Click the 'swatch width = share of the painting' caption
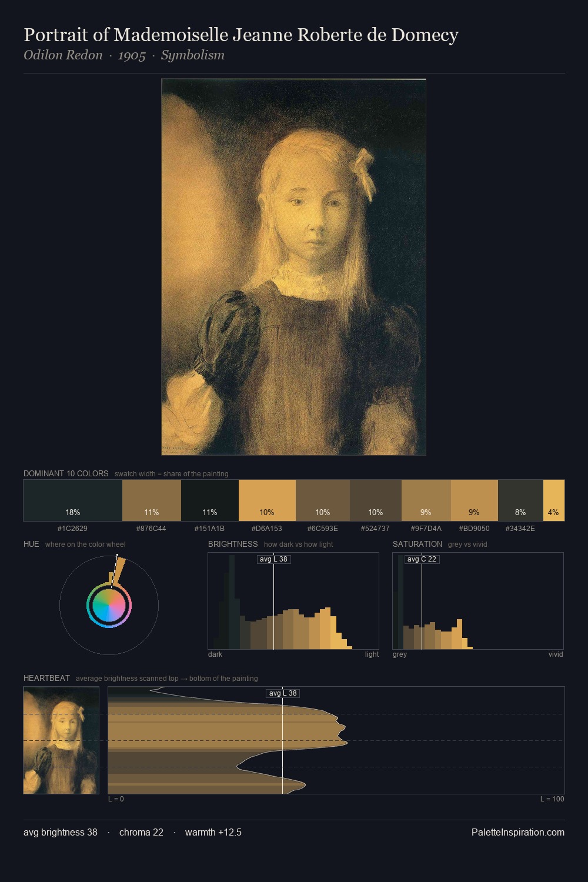Viewport: 588px width, 882px height. coord(172,474)
